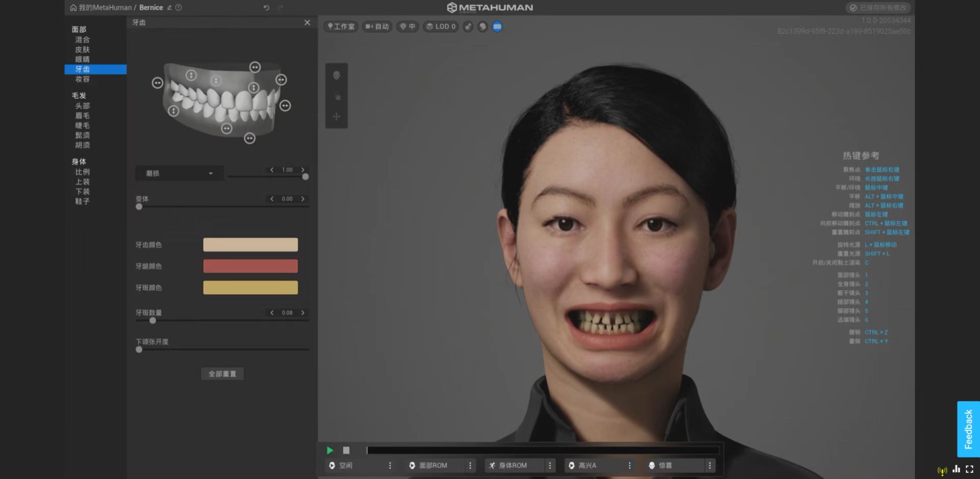Screen dimensions: 980x479
Task: Click the 全部重置 button
Action: click(223, 374)
